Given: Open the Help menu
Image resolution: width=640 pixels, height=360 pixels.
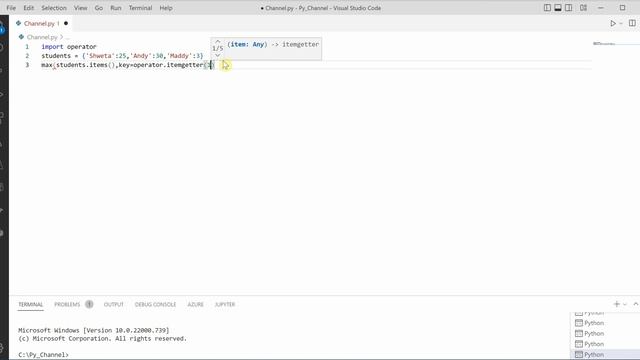Looking at the screenshot, I should (x=166, y=8).
